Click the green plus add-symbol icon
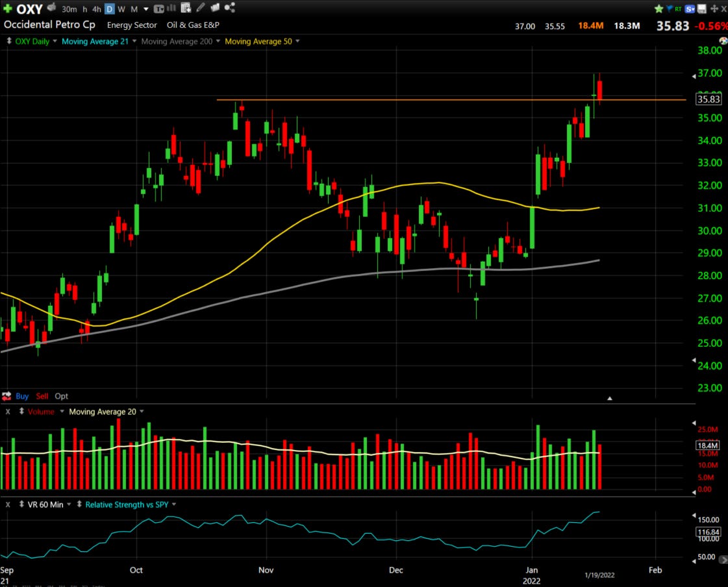 click(7, 8)
